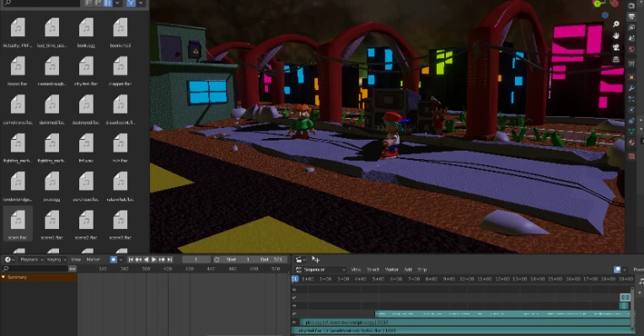Toggle sequencer overlays button
644x336 pixels.
(x=617, y=269)
